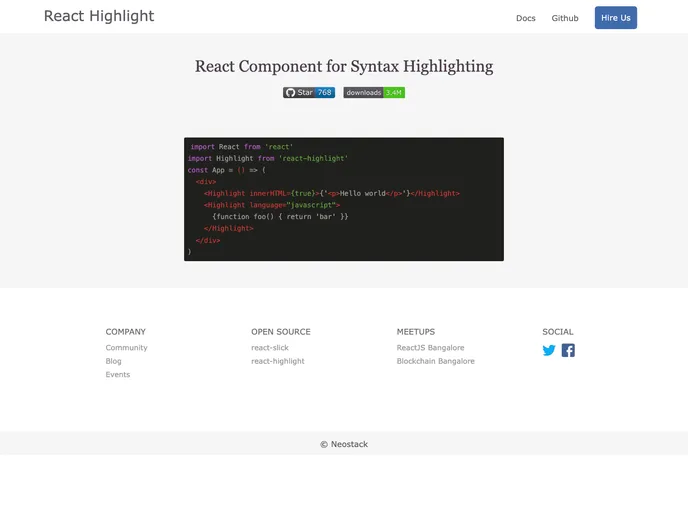688x512 pixels.
Task: Open the Docs menu item
Action: [526, 18]
